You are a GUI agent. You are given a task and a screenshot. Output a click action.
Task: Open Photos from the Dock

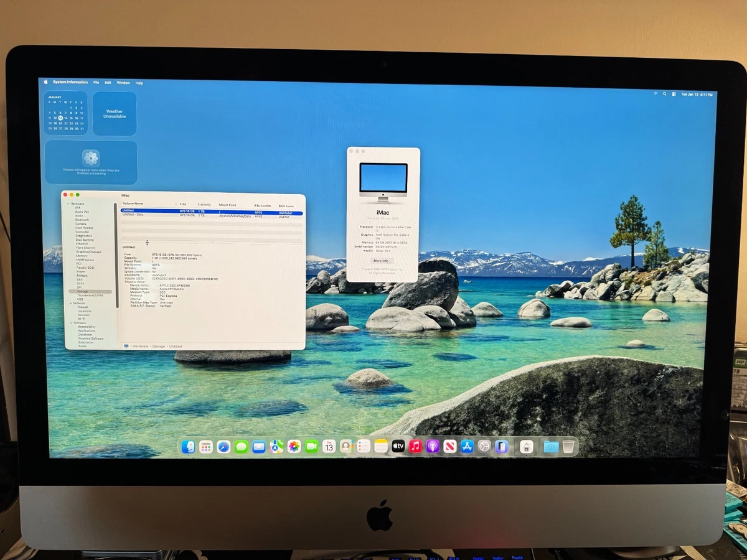click(294, 446)
